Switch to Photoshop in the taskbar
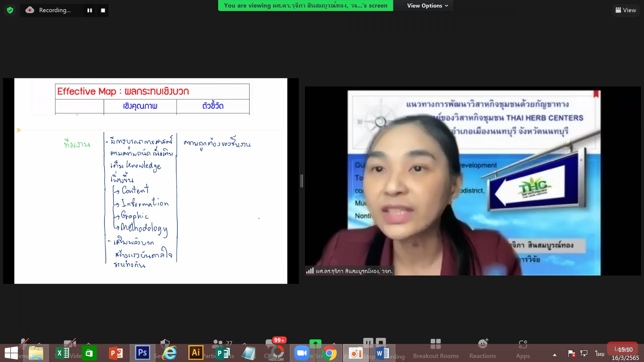The height and width of the screenshot is (362, 644). (143, 353)
